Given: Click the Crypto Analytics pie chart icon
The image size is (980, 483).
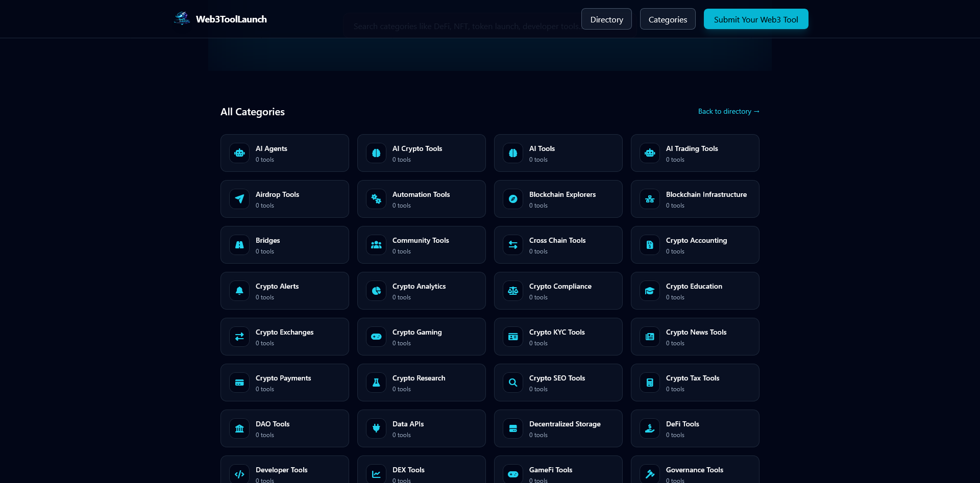Looking at the screenshot, I should (x=376, y=291).
